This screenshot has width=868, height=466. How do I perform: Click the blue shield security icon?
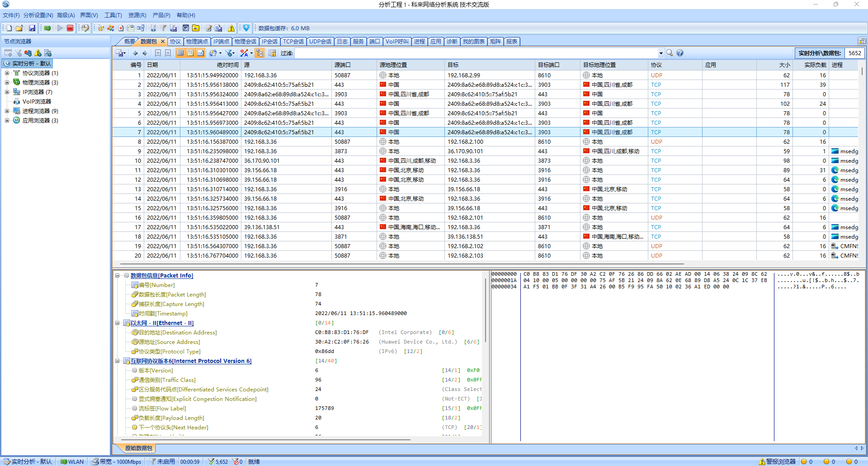[246, 28]
